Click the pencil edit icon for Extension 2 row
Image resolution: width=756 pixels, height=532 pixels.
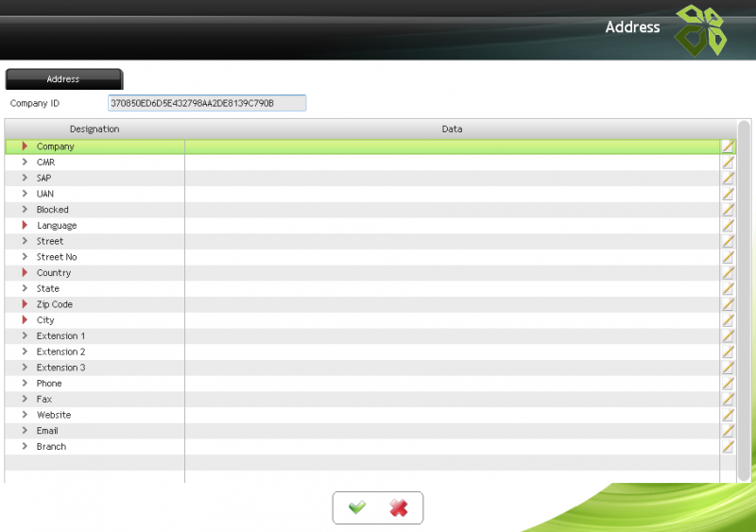[x=728, y=352]
